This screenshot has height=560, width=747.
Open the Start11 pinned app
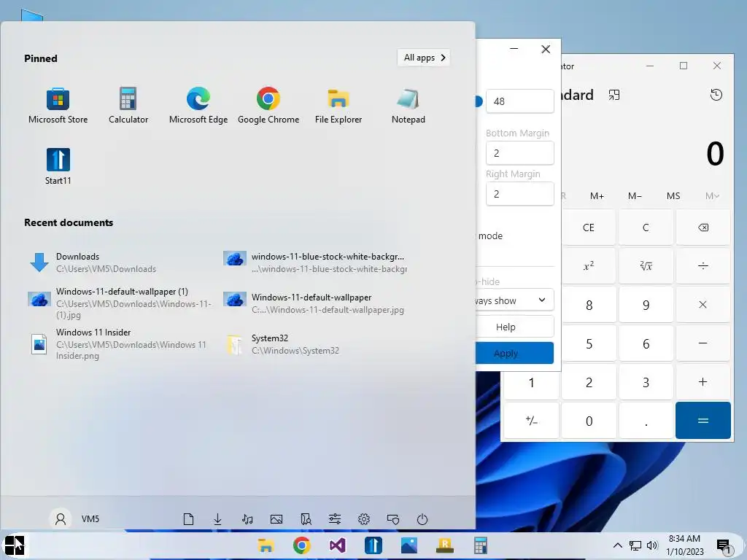(x=58, y=166)
